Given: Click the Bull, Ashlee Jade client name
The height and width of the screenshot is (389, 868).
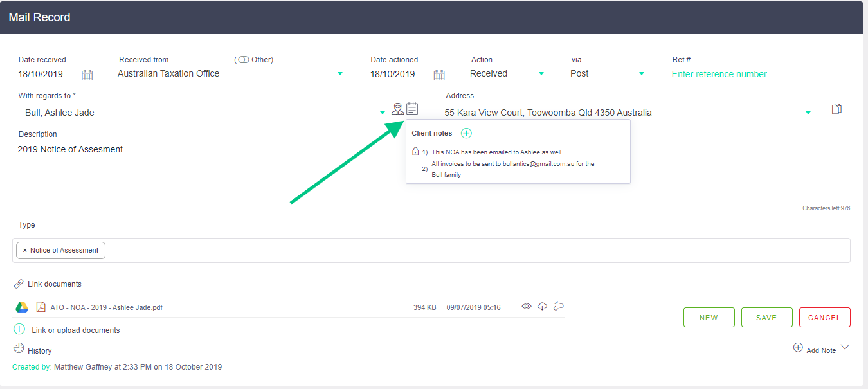Looking at the screenshot, I should 60,113.
